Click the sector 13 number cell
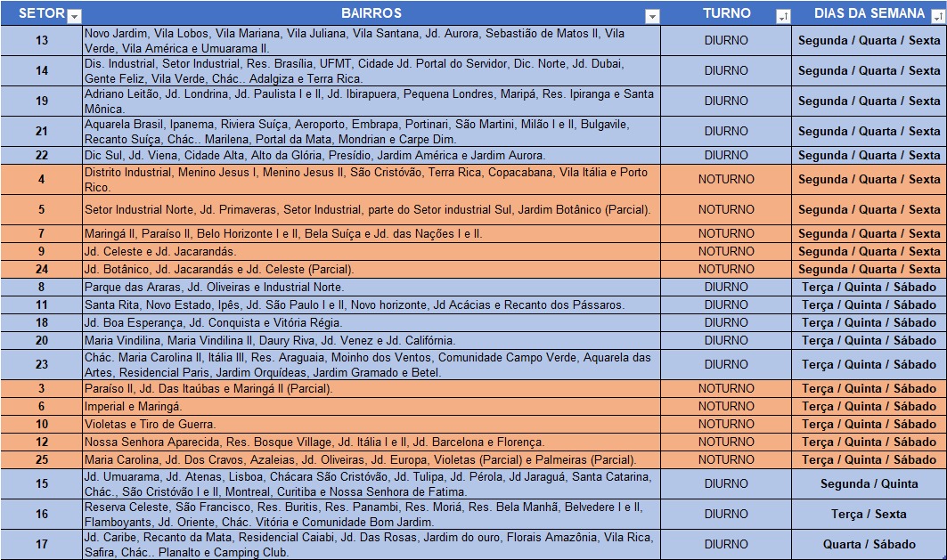This screenshot has height=560, width=947. click(x=42, y=41)
